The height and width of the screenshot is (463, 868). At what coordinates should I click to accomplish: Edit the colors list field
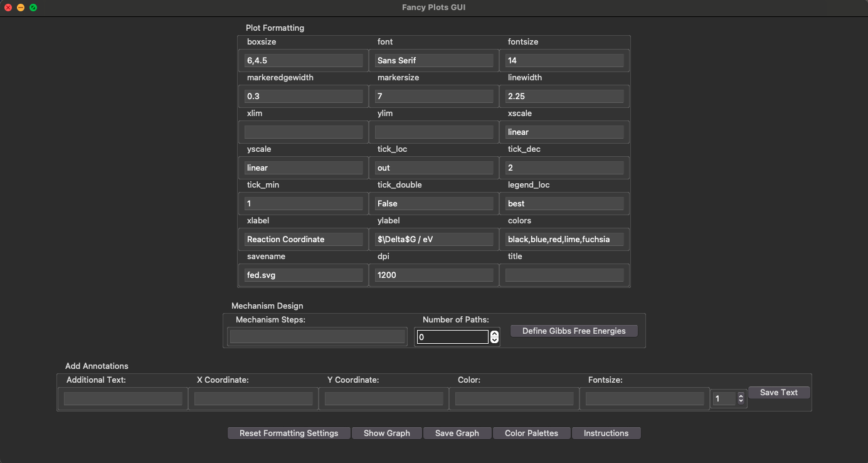pyautogui.click(x=564, y=239)
